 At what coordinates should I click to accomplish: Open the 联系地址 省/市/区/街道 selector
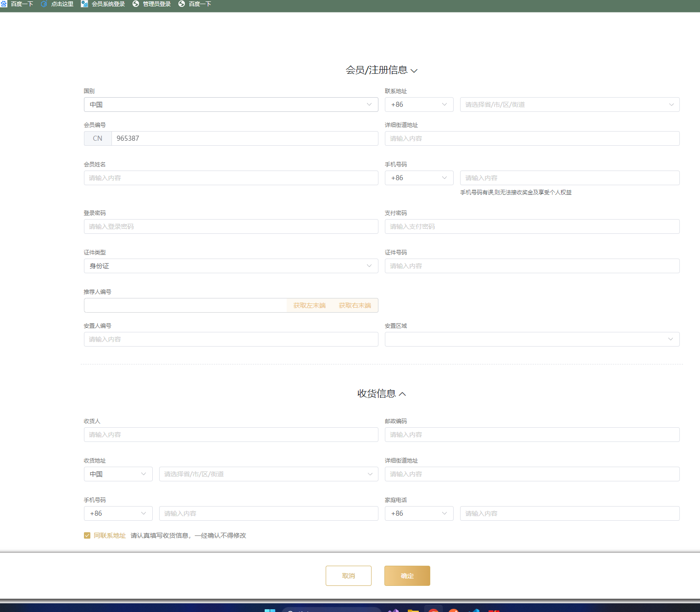[570, 105]
